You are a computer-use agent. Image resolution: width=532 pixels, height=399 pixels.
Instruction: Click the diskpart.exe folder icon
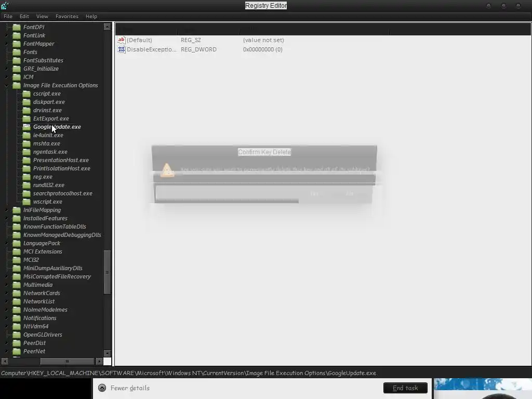pos(26,102)
